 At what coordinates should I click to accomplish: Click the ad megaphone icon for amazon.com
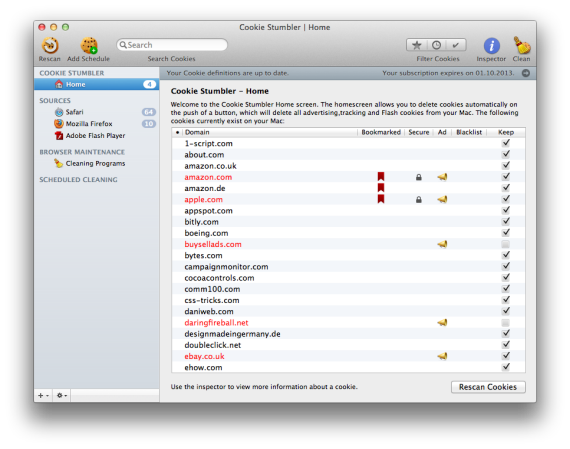pos(442,177)
